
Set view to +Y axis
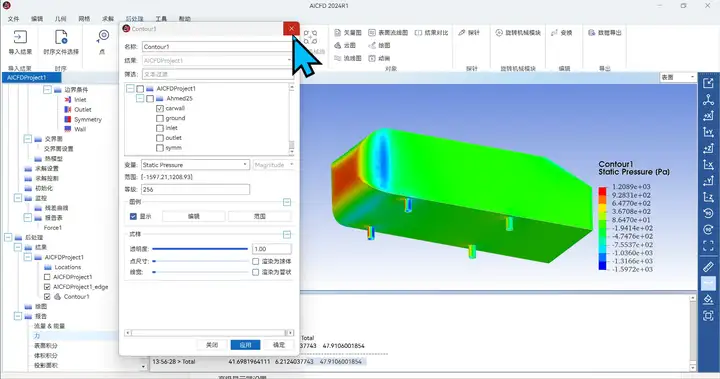coord(708,132)
